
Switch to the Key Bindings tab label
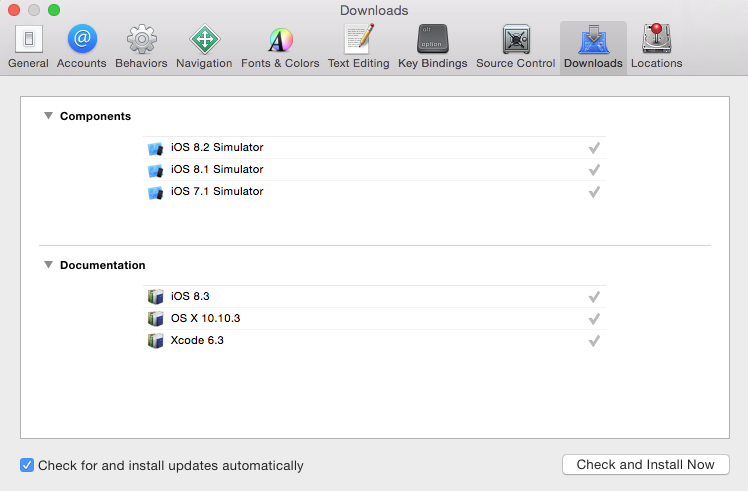click(433, 63)
